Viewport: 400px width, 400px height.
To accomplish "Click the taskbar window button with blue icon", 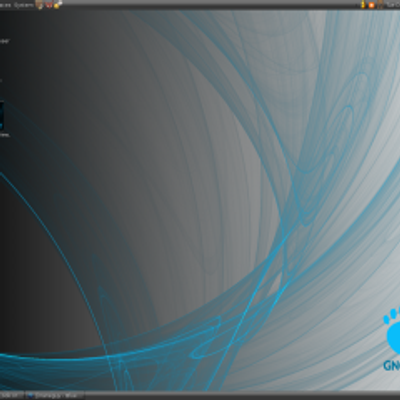I will [x=55, y=396].
